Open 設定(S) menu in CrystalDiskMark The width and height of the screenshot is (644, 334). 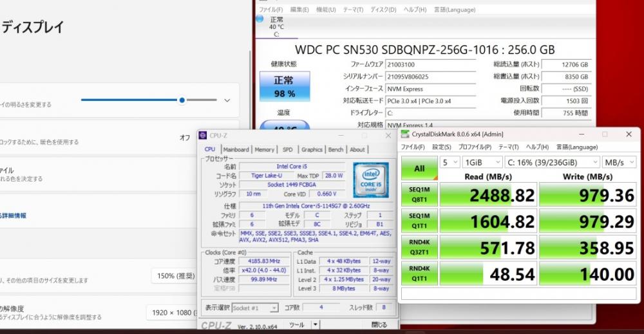click(442, 147)
